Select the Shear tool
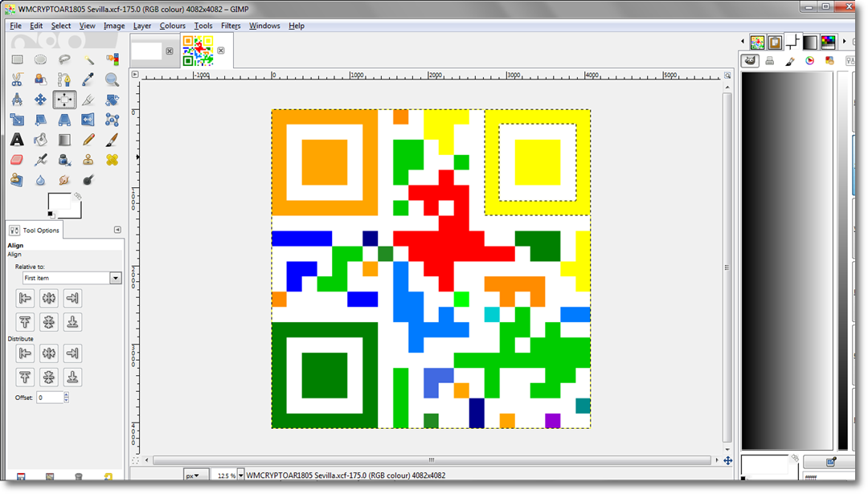Screen dimensions: 868x494 click(40, 120)
